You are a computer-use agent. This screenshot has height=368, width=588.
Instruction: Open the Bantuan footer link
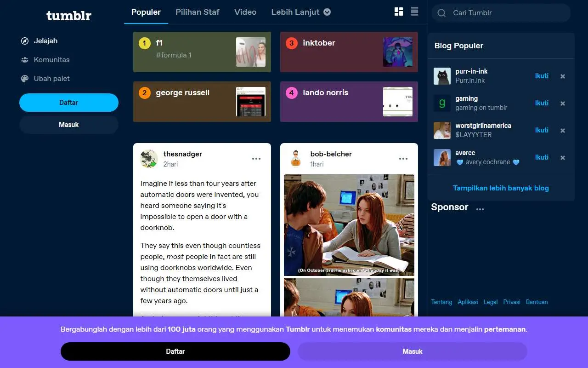[537, 302]
